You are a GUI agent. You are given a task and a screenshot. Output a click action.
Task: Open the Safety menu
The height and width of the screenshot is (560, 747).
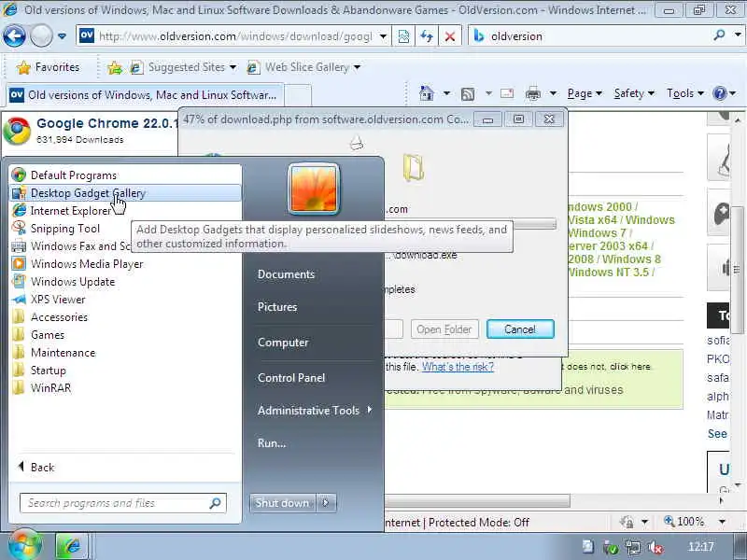[x=634, y=93]
